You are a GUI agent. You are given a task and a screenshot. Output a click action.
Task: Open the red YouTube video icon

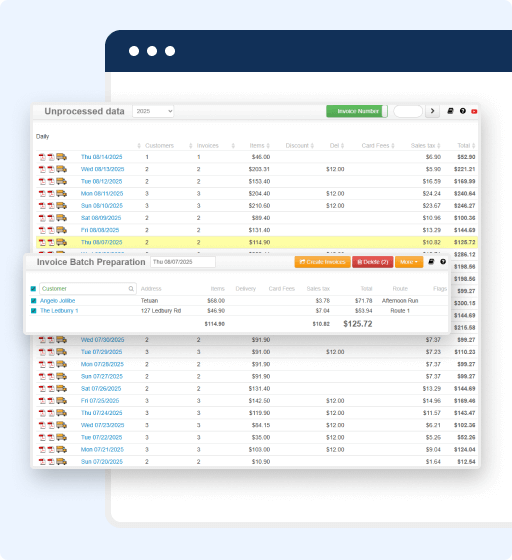474,111
